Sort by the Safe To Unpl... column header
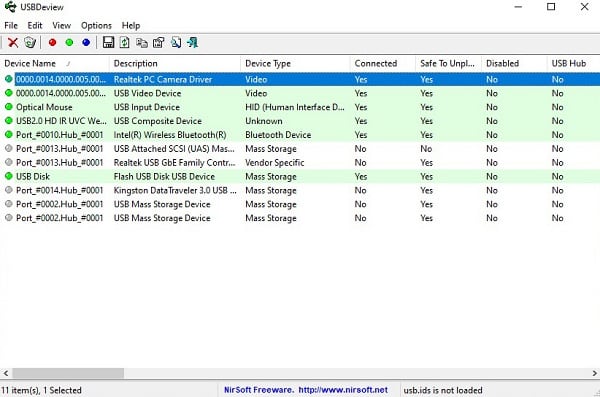This screenshot has height=397, width=600. coord(448,63)
